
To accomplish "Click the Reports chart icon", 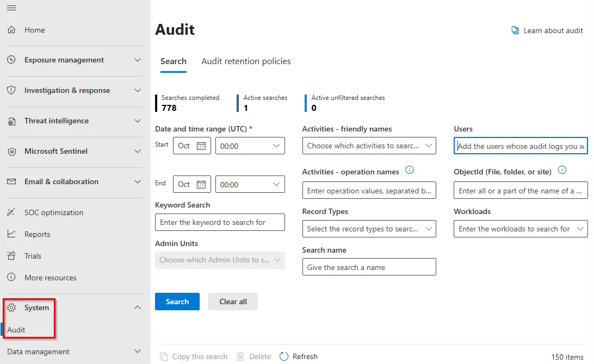I will tap(11, 234).
